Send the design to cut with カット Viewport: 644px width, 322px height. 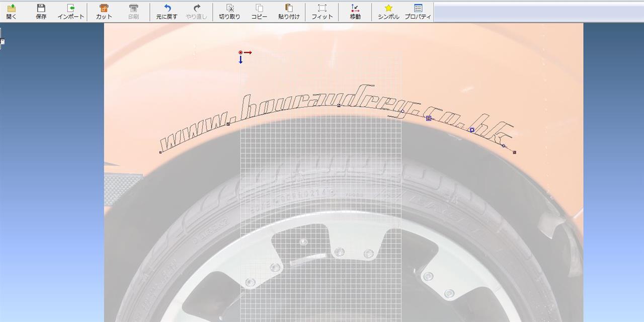tap(104, 12)
